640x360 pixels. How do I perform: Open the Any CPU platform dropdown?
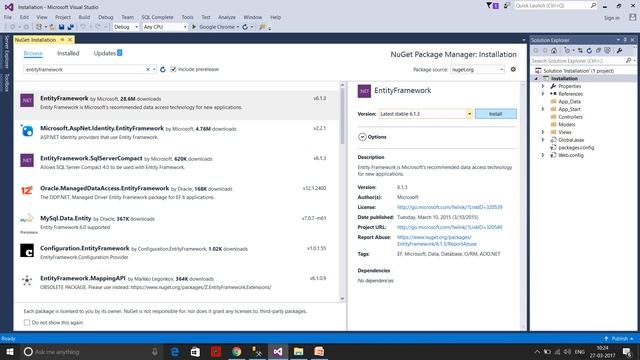point(165,27)
